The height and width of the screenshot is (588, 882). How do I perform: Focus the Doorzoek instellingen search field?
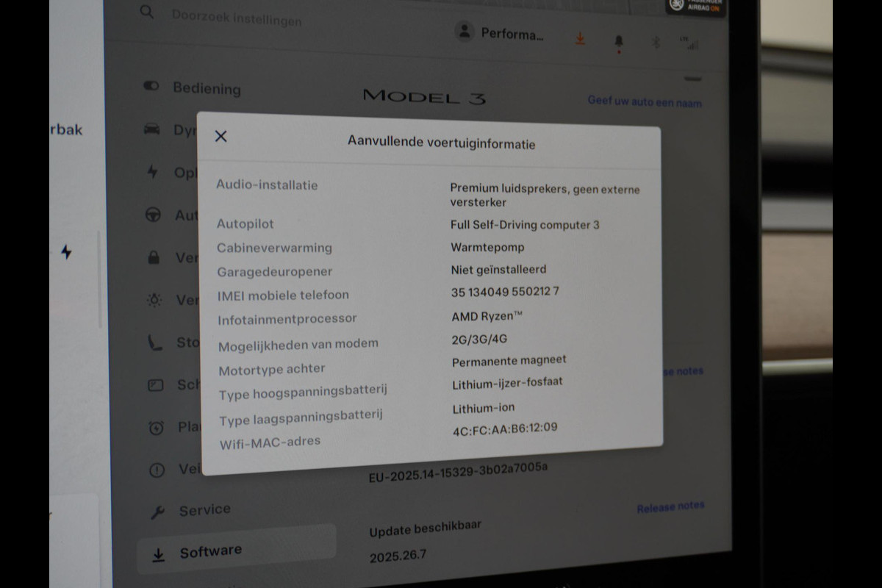pos(237,18)
